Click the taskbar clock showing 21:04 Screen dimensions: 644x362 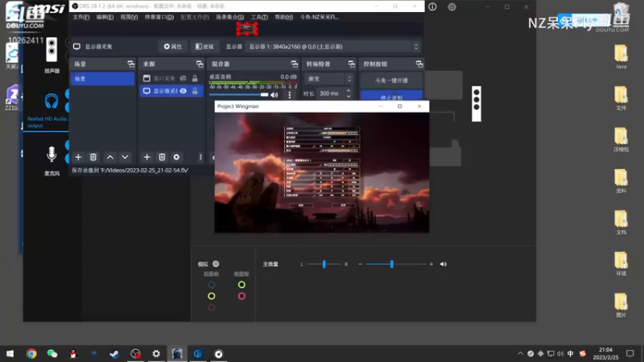(x=605, y=353)
